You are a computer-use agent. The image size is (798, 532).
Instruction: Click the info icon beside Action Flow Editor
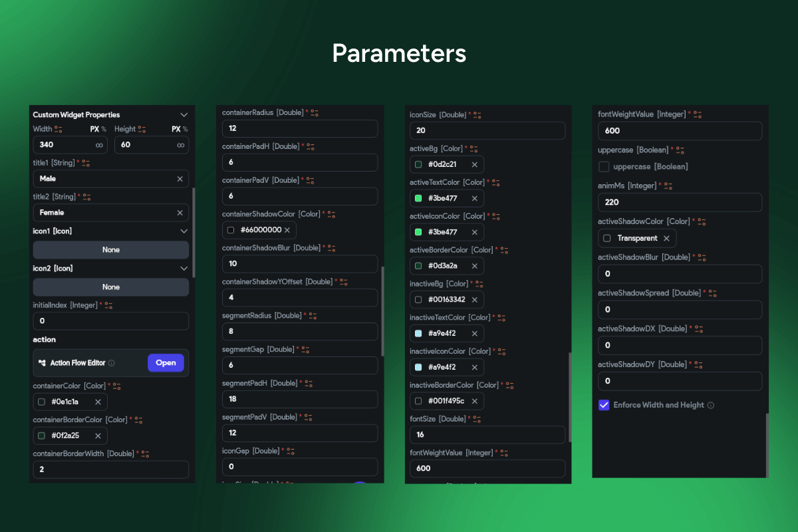point(112,363)
